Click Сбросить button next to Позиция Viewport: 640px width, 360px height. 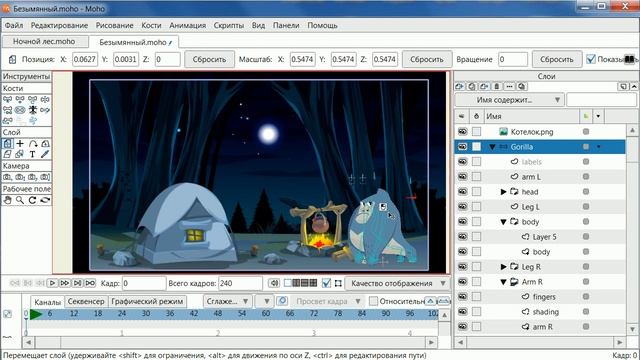[209, 59]
